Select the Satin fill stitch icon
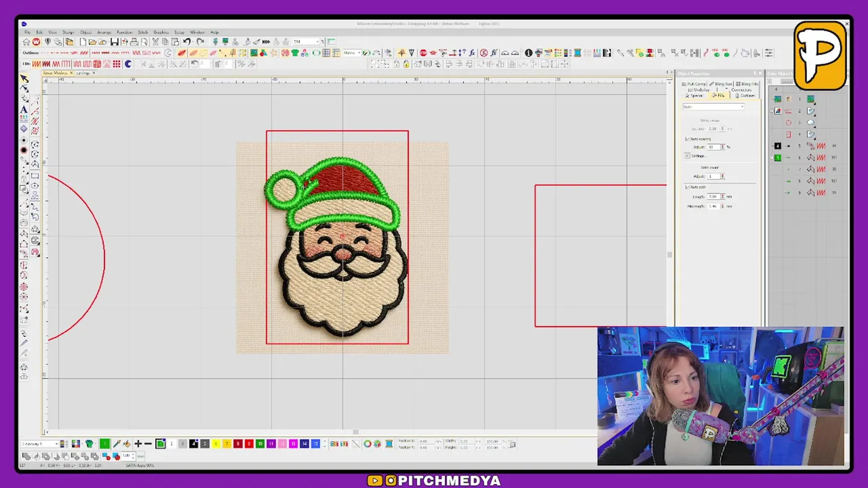Image resolution: width=868 pixels, height=488 pixels. point(37,64)
